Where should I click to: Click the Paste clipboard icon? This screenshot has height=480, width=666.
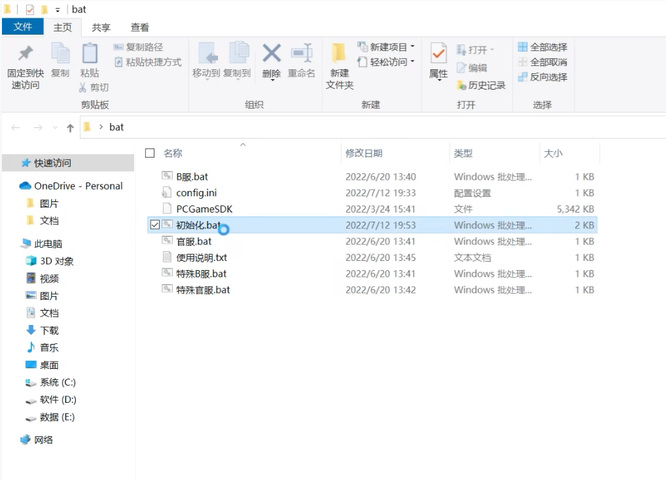point(90,54)
